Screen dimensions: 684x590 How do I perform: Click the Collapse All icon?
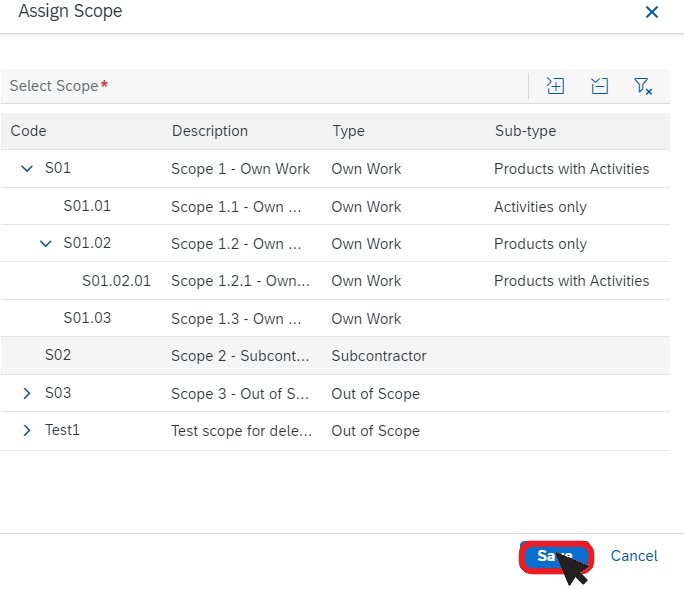pyautogui.click(x=599, y=85)
